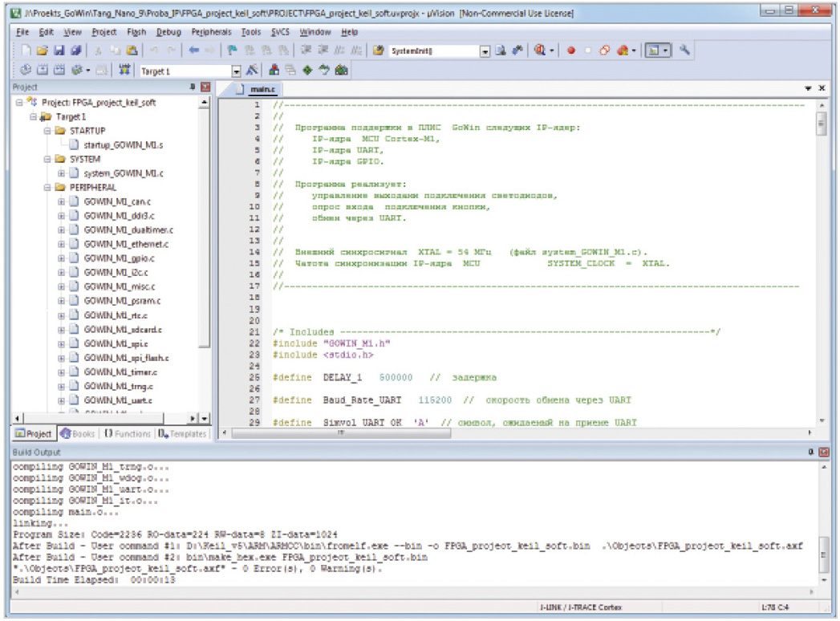Expand the GOWIN_M1_gpio.c tree node
The height and width of the screenshot is (621, 840).
61,258
